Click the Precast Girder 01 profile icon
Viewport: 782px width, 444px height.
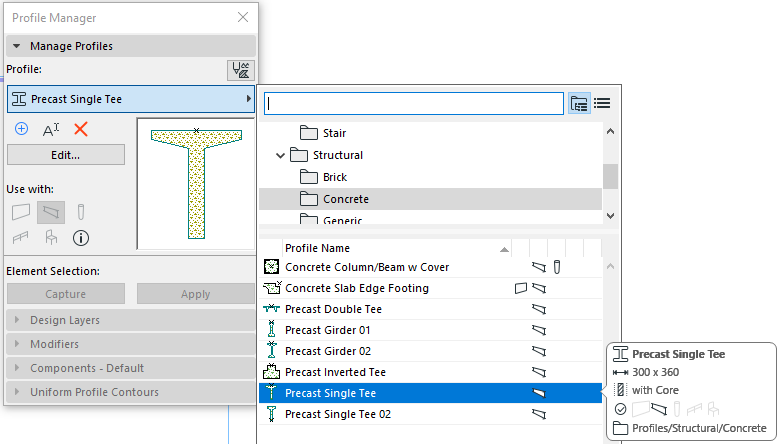(x=271, y=329)
